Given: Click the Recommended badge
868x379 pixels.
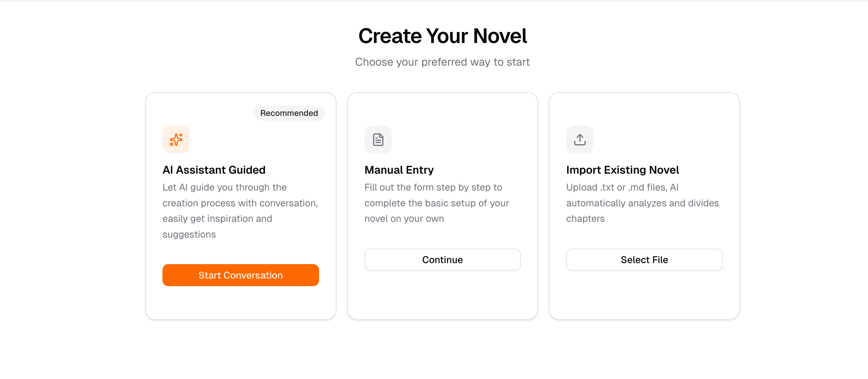Looking at the screenshot, I should 289,113.
